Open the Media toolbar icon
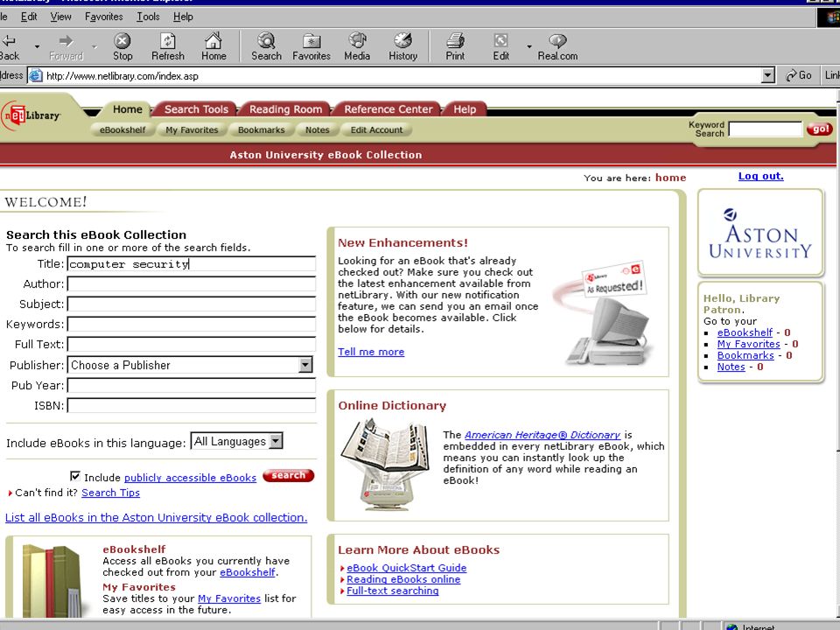 click(x=357, y=46)
